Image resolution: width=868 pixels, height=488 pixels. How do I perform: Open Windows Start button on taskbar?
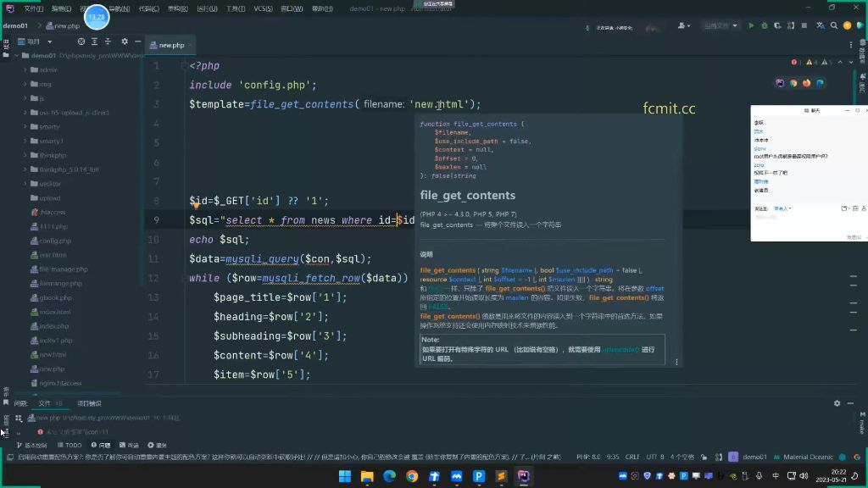[x=344, y=476]
